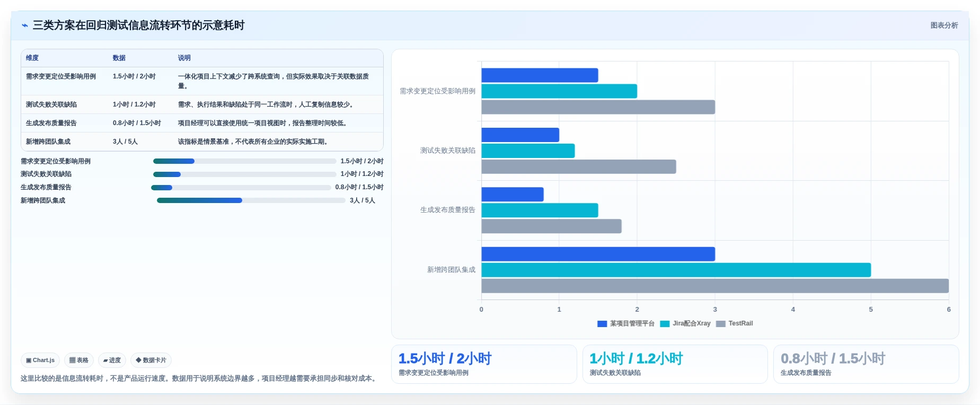Click table data cell 0.8小时 / 1.5小时
980x405 pixels.
click(137, 123)
